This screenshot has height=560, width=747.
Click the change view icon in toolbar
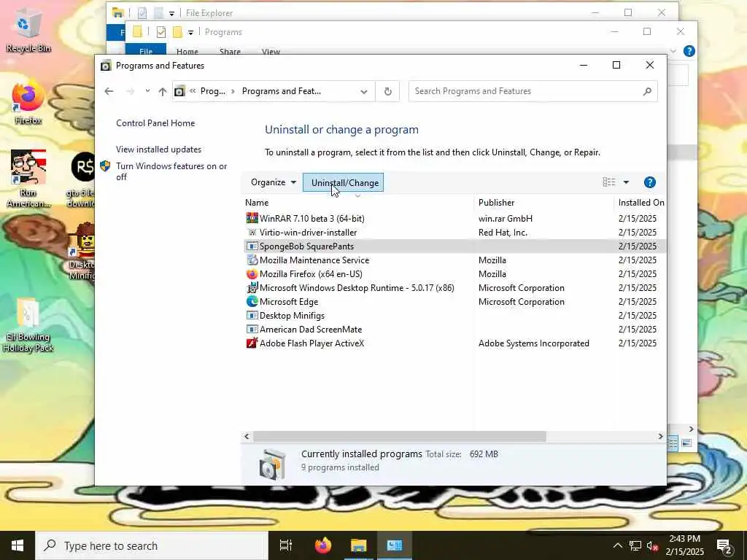[x=609, y=182]
